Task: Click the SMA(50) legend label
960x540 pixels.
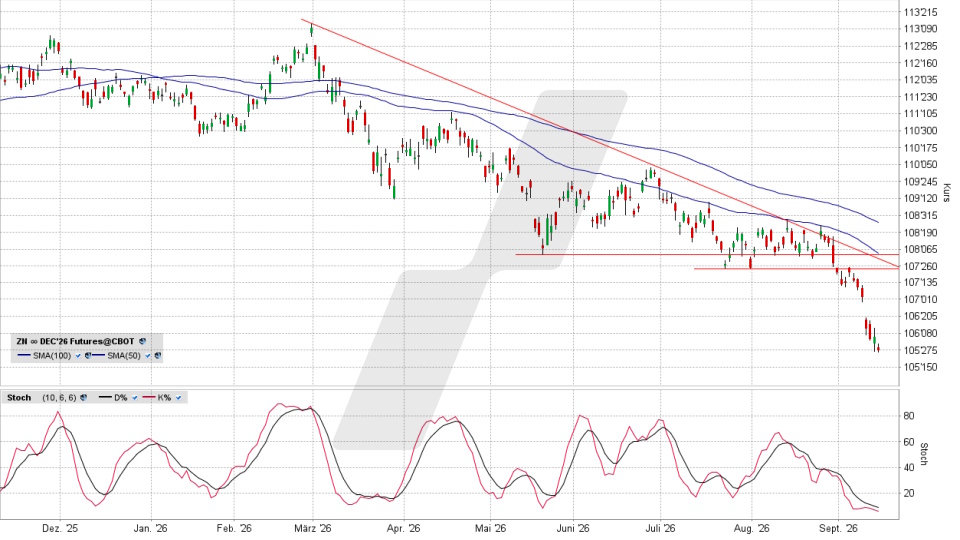Action: pos(124,356)
